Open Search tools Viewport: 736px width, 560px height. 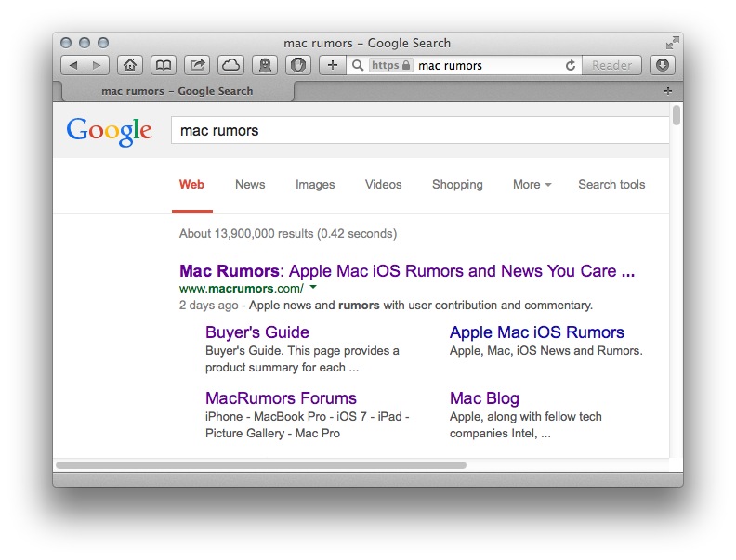(x=611, y=184)
